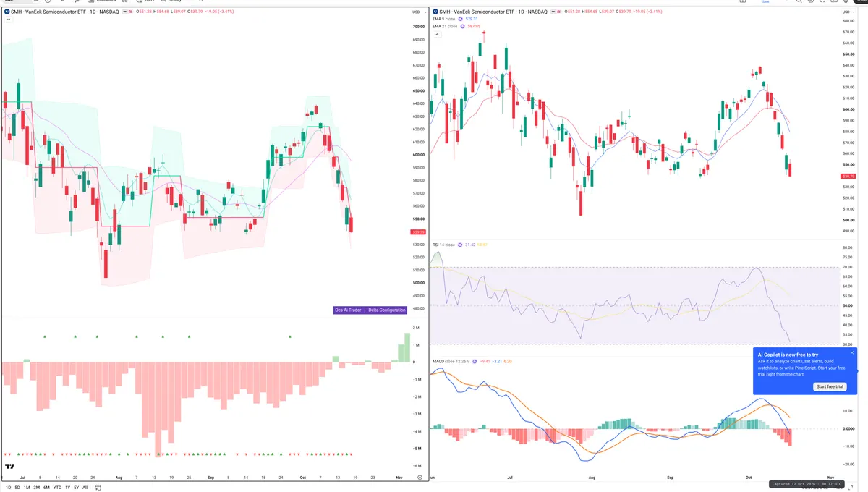
Task: Click the icon next to RSI 14 close
Action: [460, 245]
